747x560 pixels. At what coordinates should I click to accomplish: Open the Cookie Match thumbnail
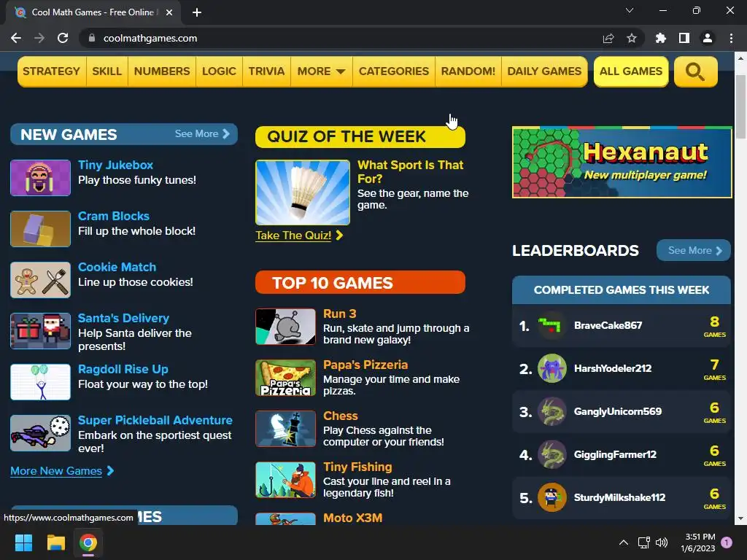41,279
